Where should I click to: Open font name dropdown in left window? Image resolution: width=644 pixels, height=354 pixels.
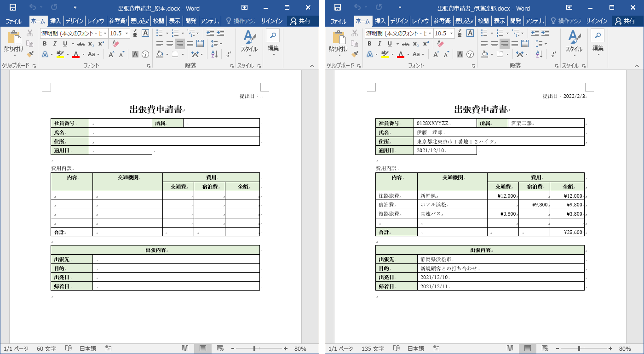click(x=105, y=34)
